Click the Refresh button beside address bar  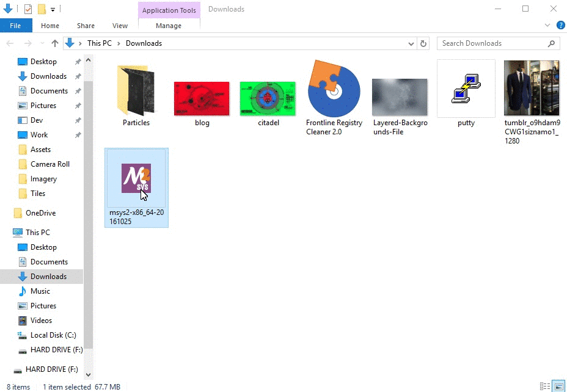point(424,43)
